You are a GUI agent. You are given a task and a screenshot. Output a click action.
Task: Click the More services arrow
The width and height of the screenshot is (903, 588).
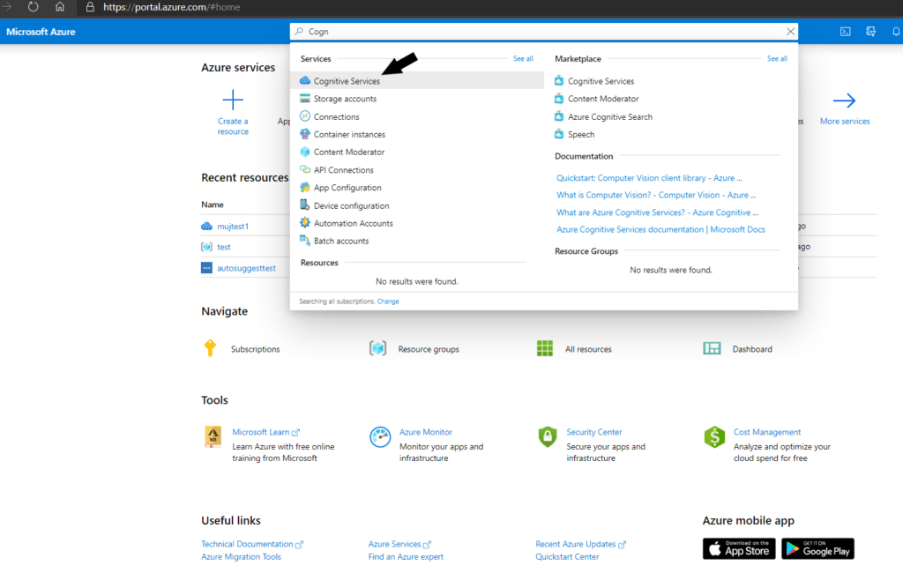(x=844, y=100)
